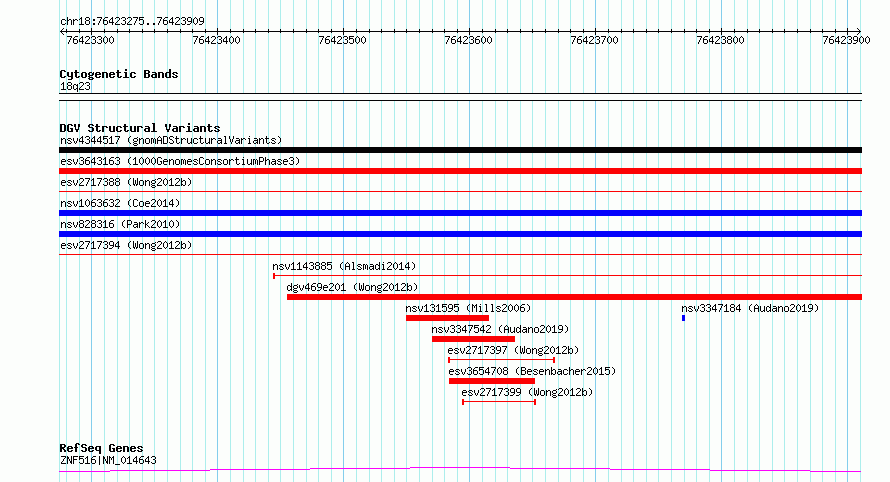The width and height of the screenshot is (890, 482).
Task: Click the nsv4344517 (gnomADStructuralVariants) label
Action: (x=171, y=140)
